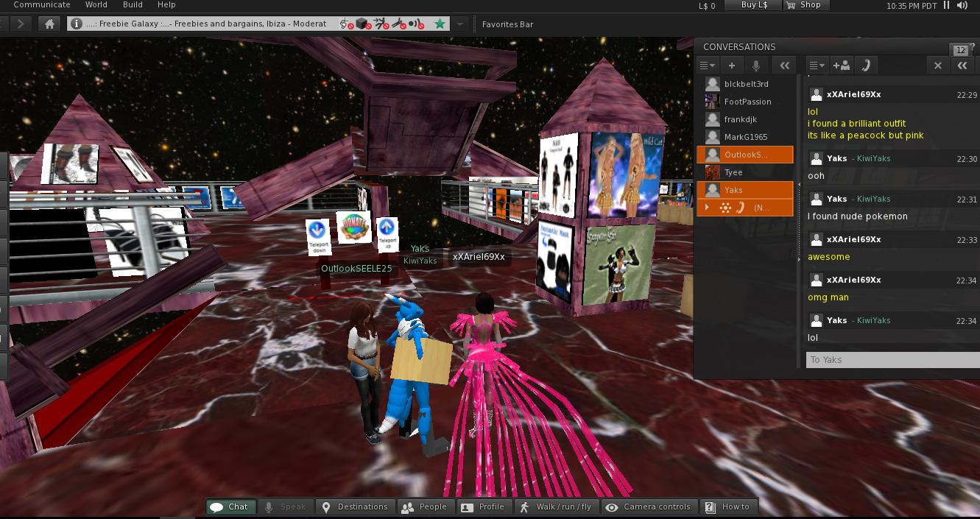
Task: Select Yaks conversation in list
Action: (x=745, y=190)
